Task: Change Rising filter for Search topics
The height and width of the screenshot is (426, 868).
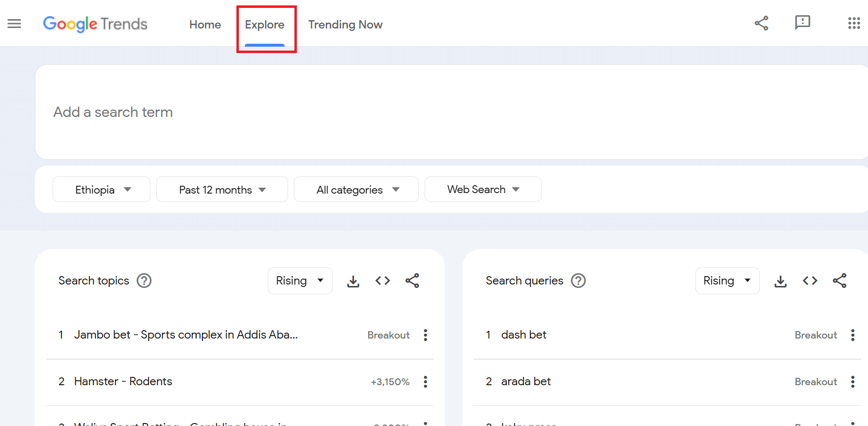Action: (x=300, y=281)
